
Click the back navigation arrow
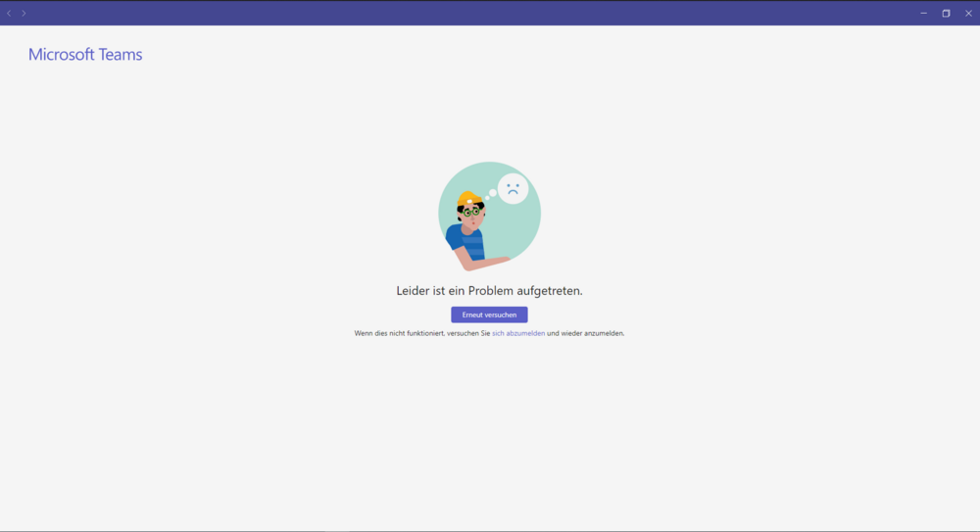point(9,13)
